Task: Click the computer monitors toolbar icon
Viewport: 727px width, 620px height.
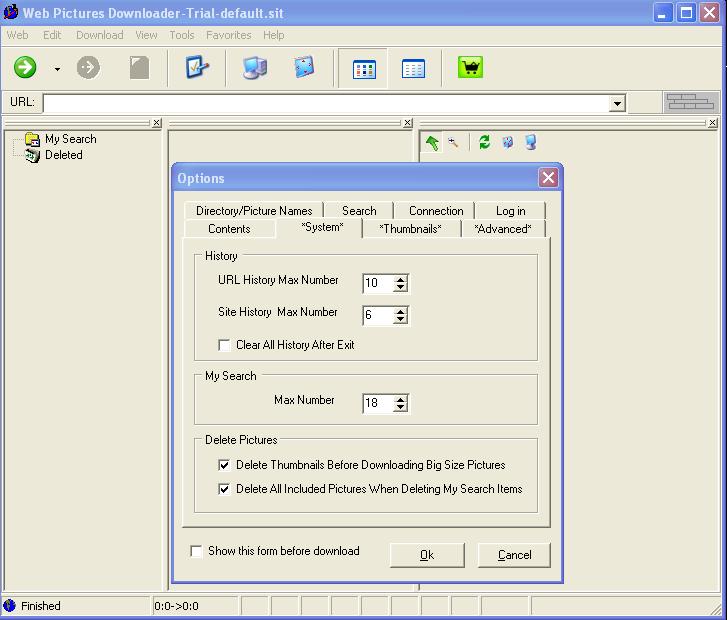Action: pos(255,68)
